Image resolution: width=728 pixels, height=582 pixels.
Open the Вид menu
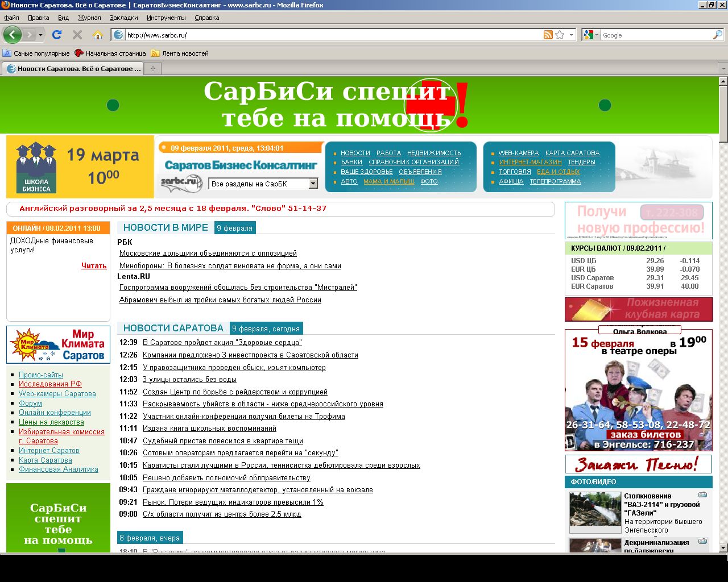coord(63,18)
